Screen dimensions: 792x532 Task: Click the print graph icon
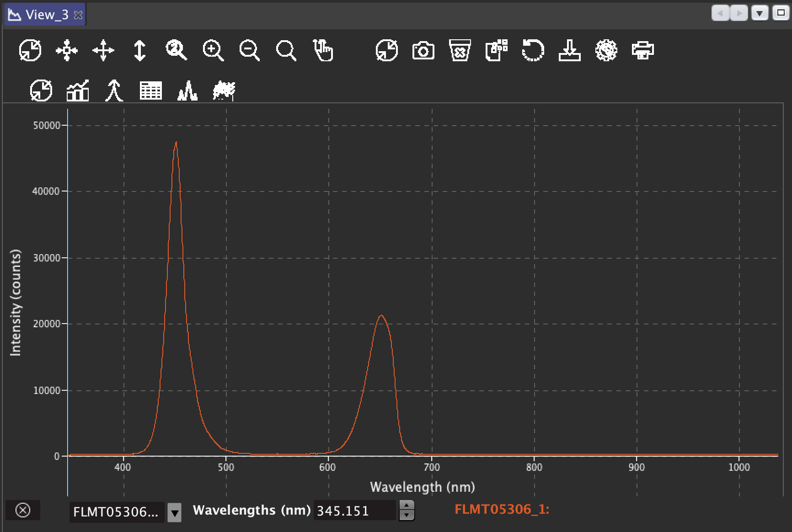642,50
